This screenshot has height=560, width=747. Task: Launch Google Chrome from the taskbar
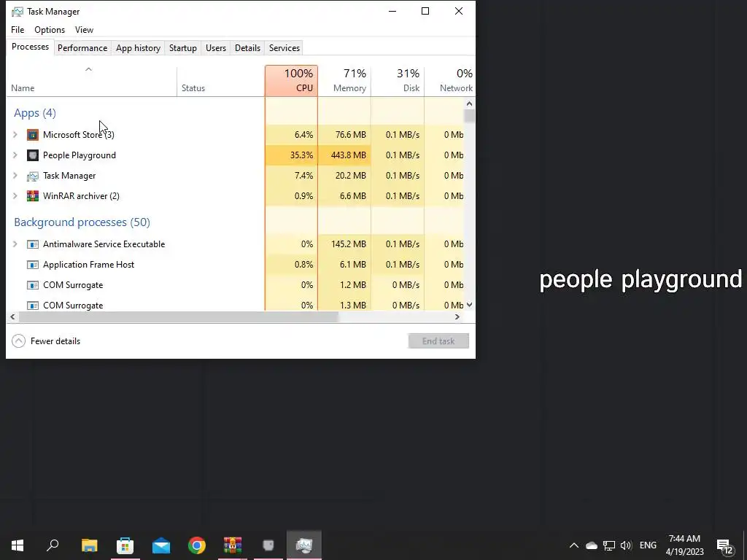197,545
